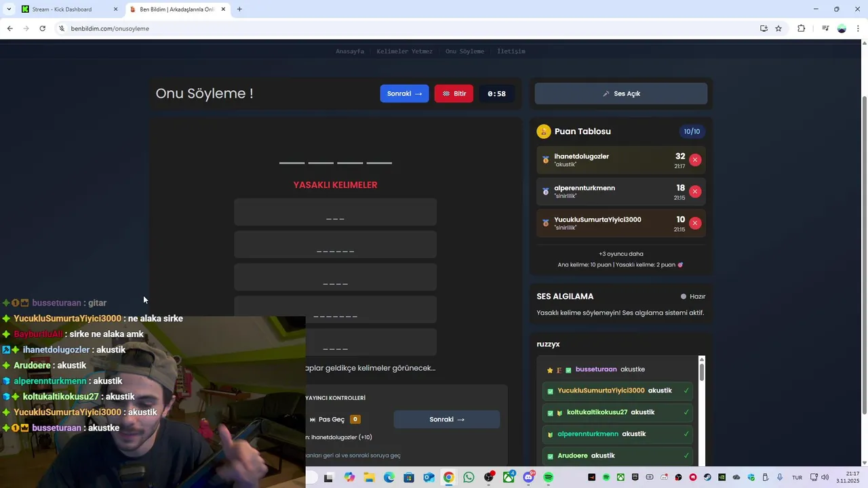Open Spotify from the taskbar
868x488 pixels.
coord(548,478)
